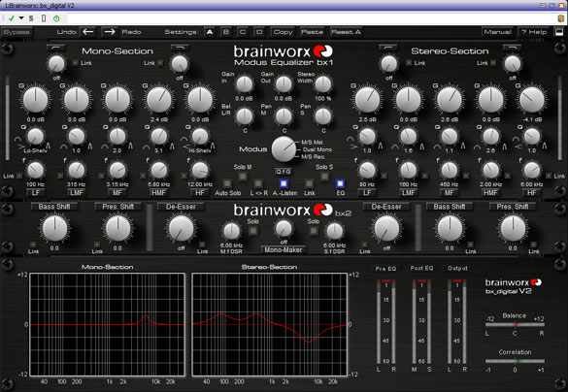Click the Paste settings button
Image resolution: width=568 pixels, height=392 pixels.
[x=313, y=32]
